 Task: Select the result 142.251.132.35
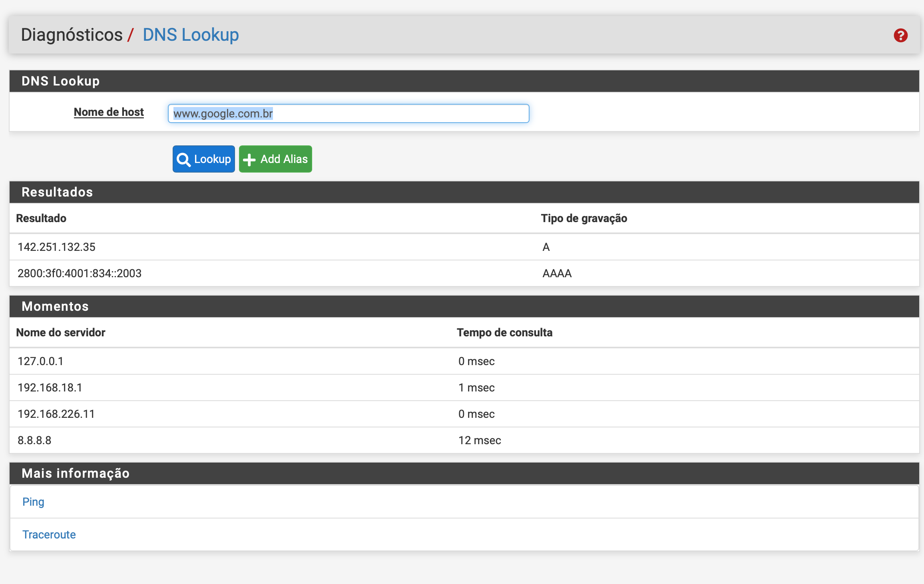click(x=57, y=247)
